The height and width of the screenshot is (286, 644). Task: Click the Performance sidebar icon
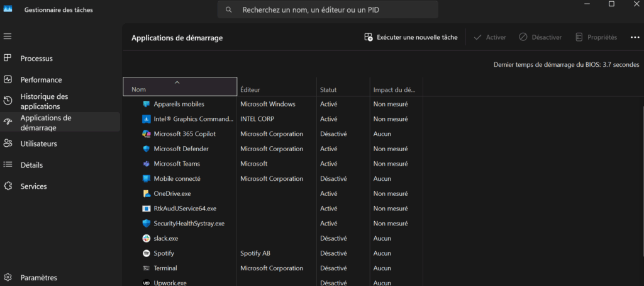pos(8,79)
